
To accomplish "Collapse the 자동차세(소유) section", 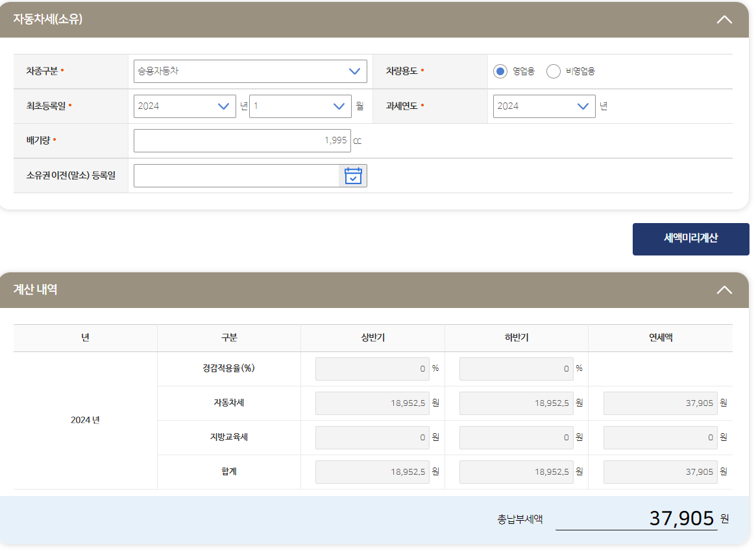I will [x=724, y=19].
